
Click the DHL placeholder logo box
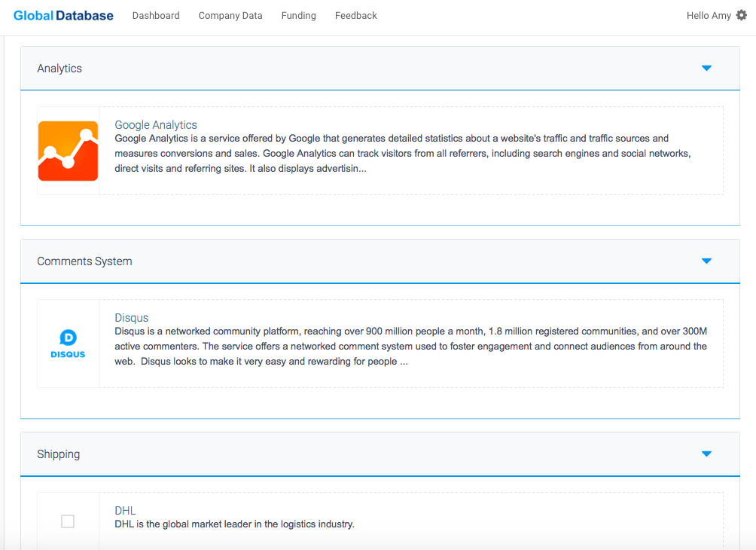tap(68, 521)
